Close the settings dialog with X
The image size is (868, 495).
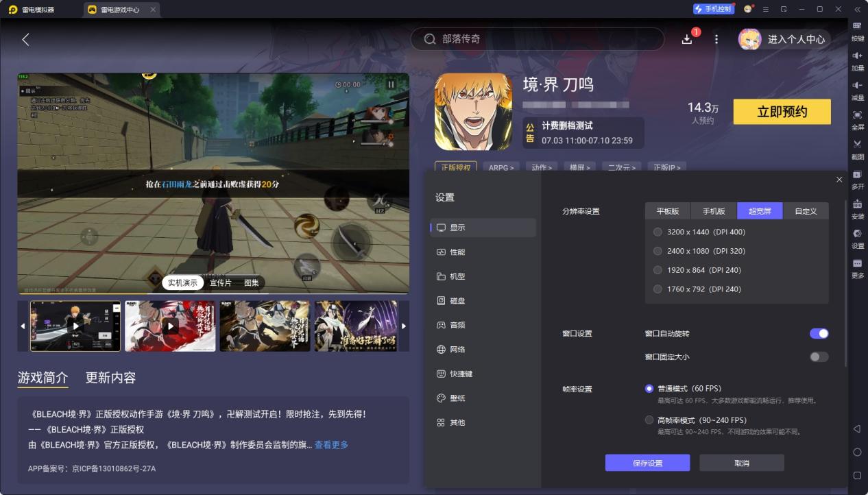839,180
